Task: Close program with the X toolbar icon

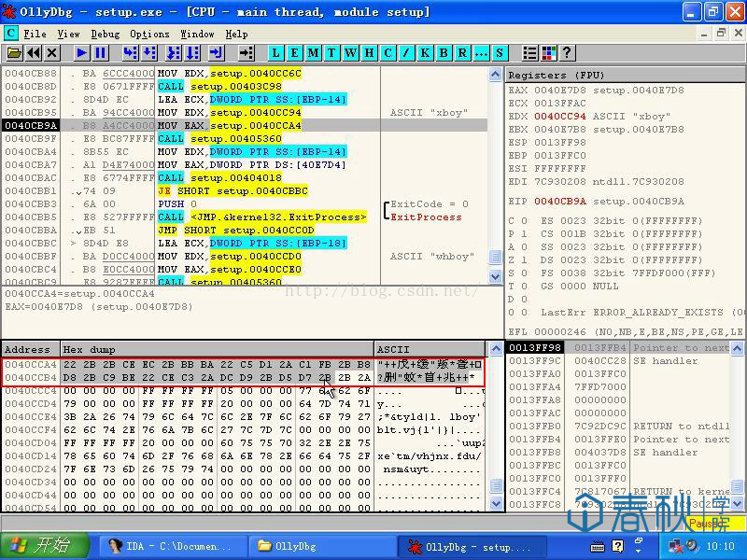Action: pyautogui.click(x=52, y=53)
